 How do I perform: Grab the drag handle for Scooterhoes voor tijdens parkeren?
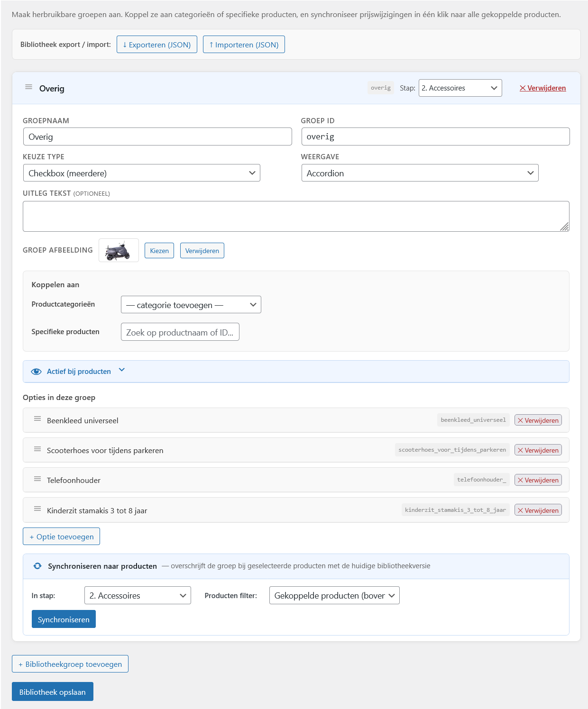(x=37, y=449)
